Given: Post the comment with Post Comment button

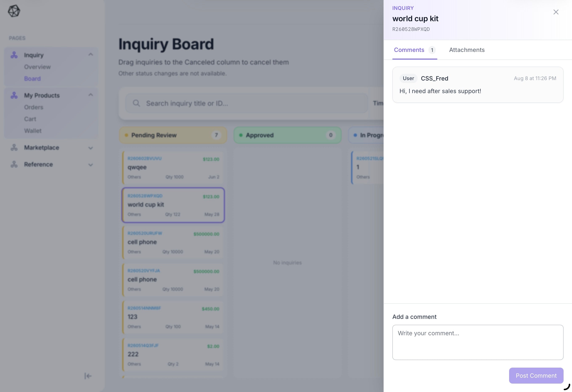Looking at the screenshot, I should [536, 376].
